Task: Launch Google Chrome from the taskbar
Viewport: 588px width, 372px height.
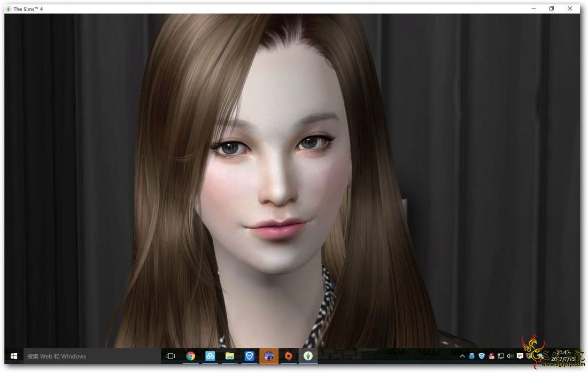Action: [190, 356]
